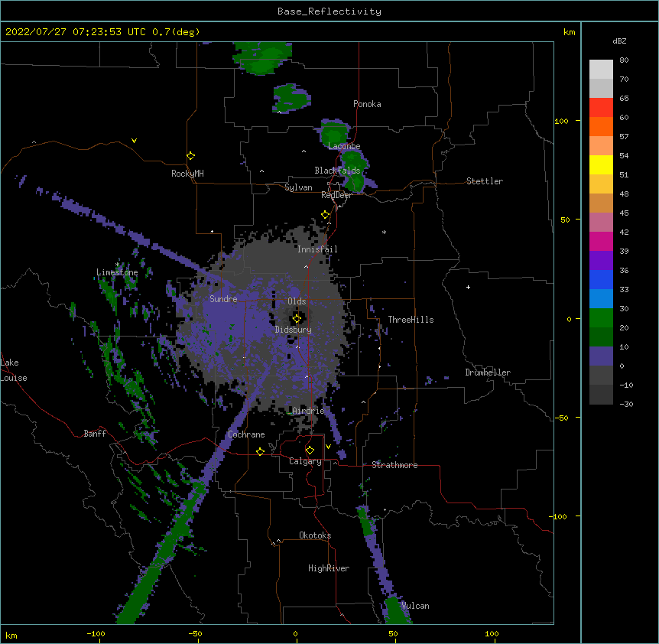Click the white asterisk above Limestone label
659x644 pixels.
click(117, 265)
